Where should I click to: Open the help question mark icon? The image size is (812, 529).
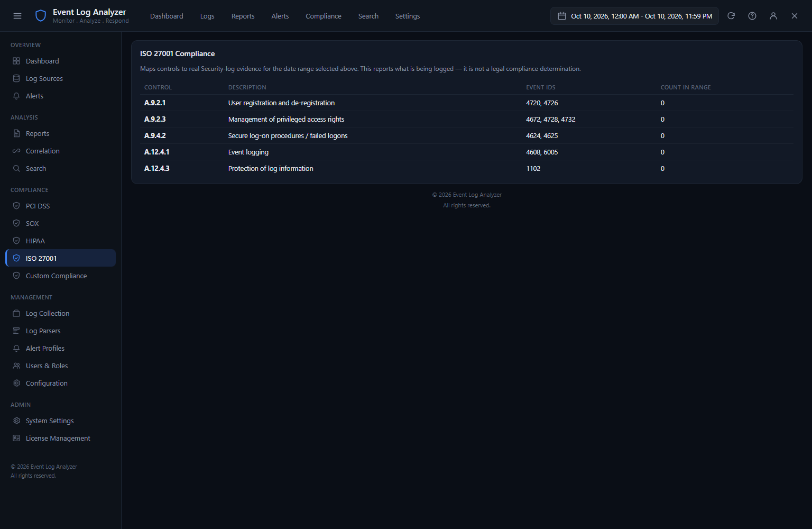click(752, 16)
